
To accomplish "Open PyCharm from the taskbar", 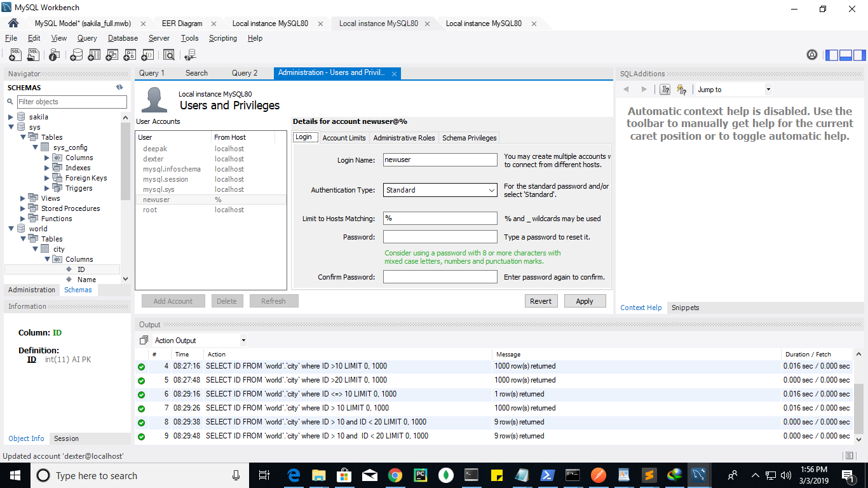I will point(420,475).
